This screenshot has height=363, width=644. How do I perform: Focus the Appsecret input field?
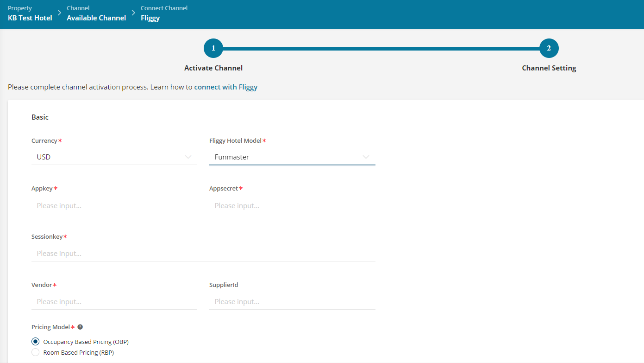coord(292,205)
